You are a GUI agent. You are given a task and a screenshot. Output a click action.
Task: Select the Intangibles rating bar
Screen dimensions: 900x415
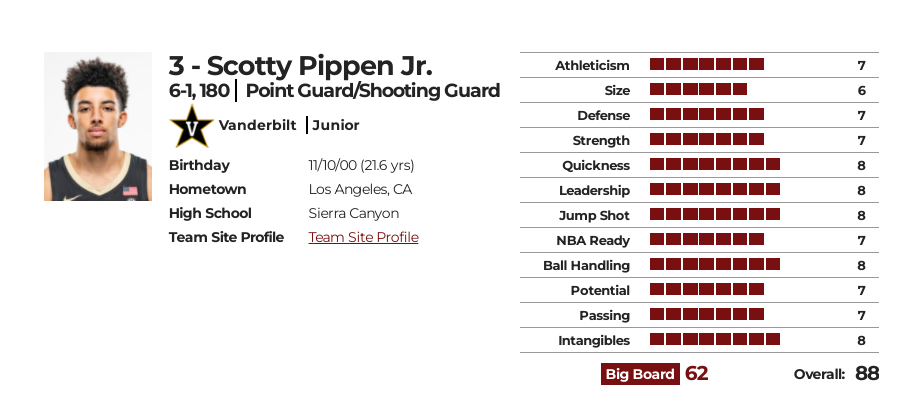pyautogui.click(x=715, y=339)
